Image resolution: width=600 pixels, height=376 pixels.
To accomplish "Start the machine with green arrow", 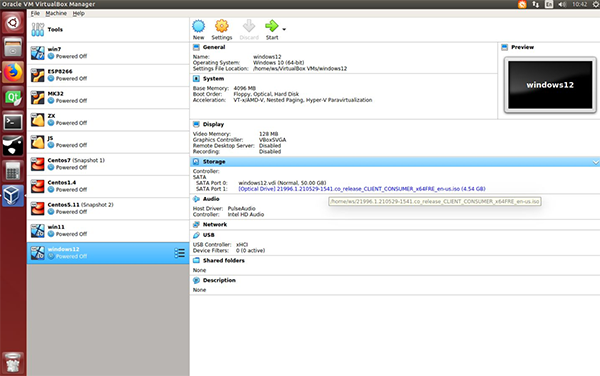I will click(x=272, y=26).
